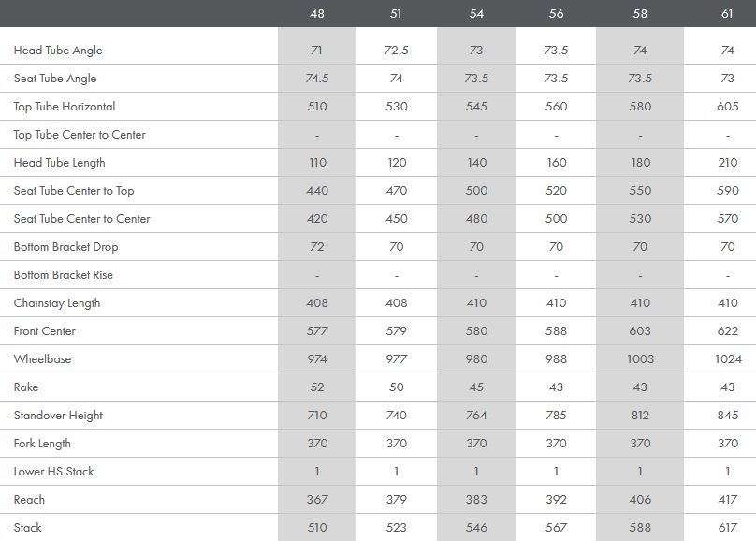Click the size 58 column header
Viewport: 756px width, 541px height.
click(640, 14)
